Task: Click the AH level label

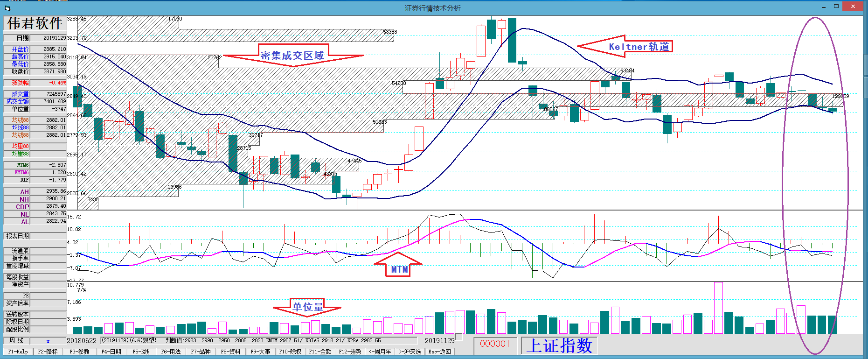Action: (17, 192)
